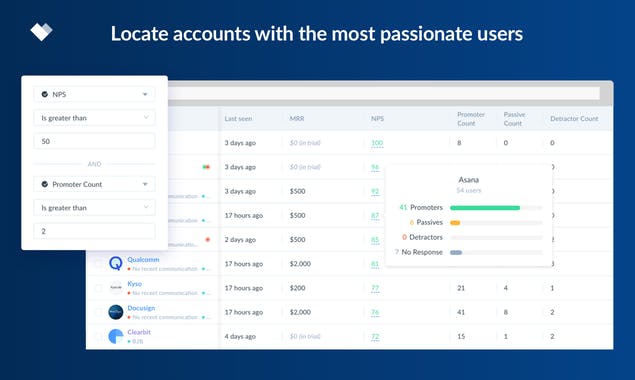Click Clearbit's NPS score 72
The height and width of the screenshot is (380, 635).
point(375,337)
